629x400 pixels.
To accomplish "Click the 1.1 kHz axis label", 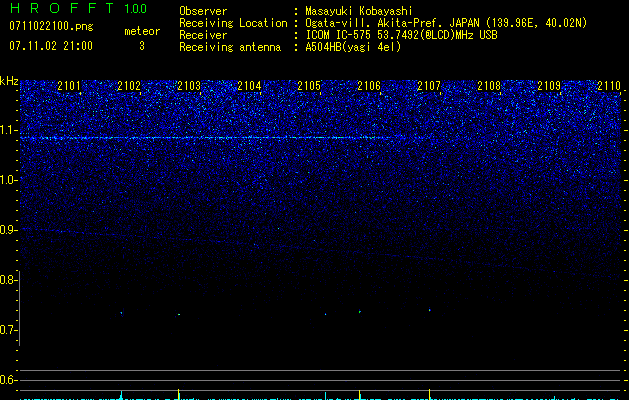I will 8,130.
